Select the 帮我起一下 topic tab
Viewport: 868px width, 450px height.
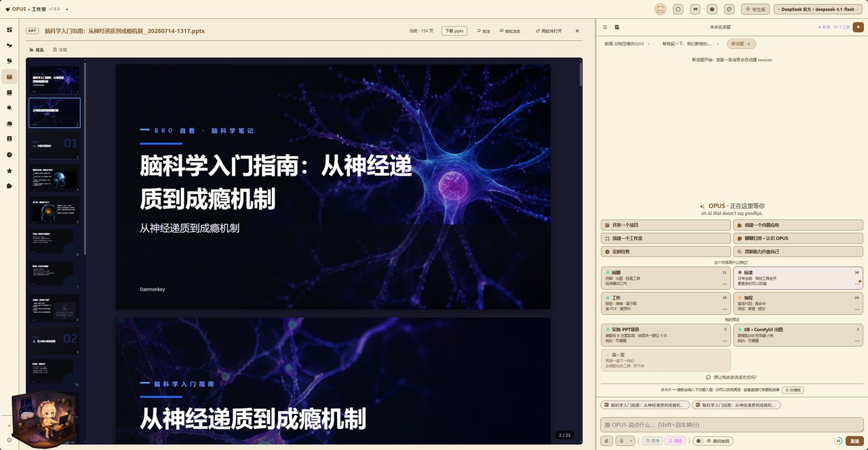pos(686,43)
